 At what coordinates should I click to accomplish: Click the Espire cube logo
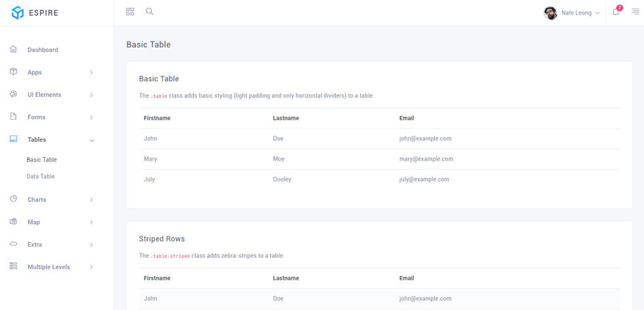(x=17, y=13)
